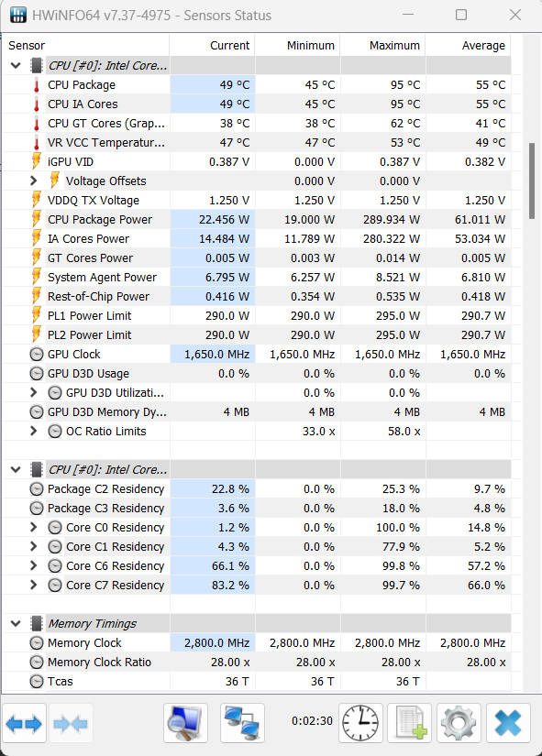The height and width of the screenshot is (756, 542).
Task: Select the Package C3 Residency row label
Action: (105, 509)
